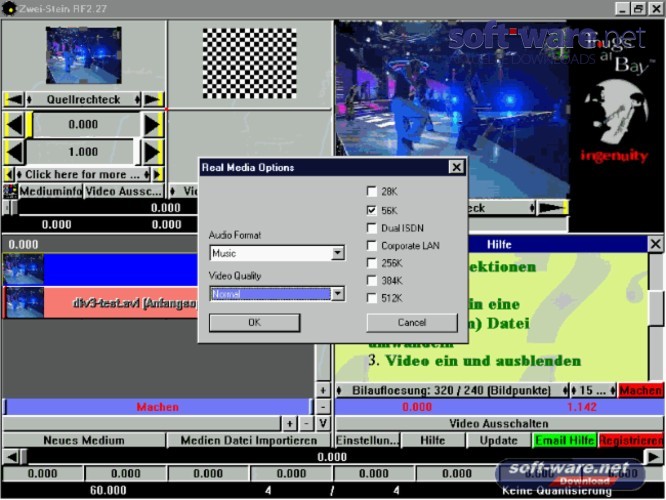Screen dimensions: 666x500
Task: Select the source video thumbnail
Action: pos(84,55)
